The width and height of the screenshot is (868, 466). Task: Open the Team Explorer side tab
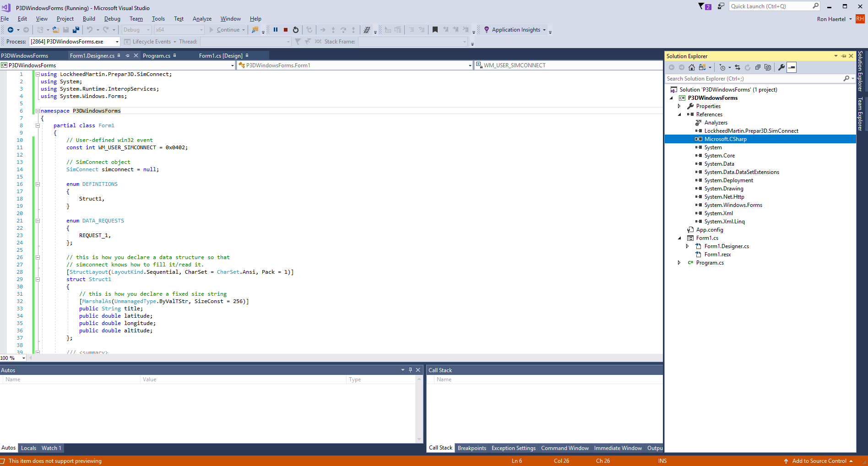click(x=861, y=114)
